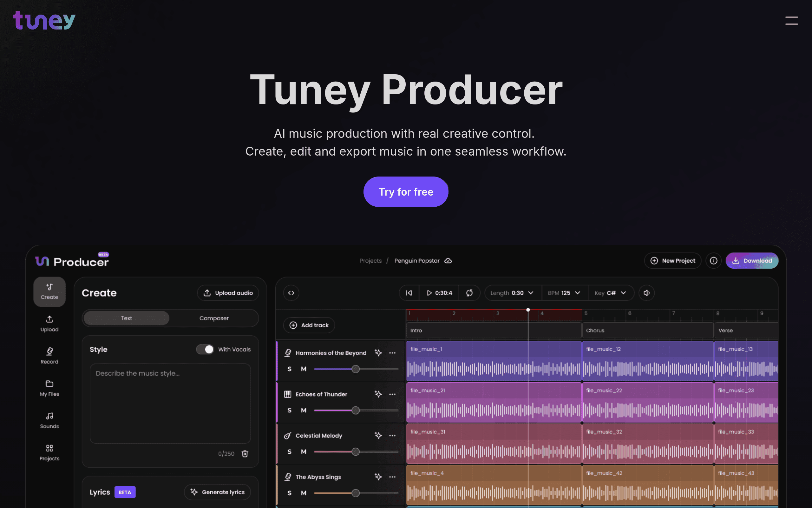812x508 pixels.
Task: Play the project from 0:30:4
Action: 439,293
